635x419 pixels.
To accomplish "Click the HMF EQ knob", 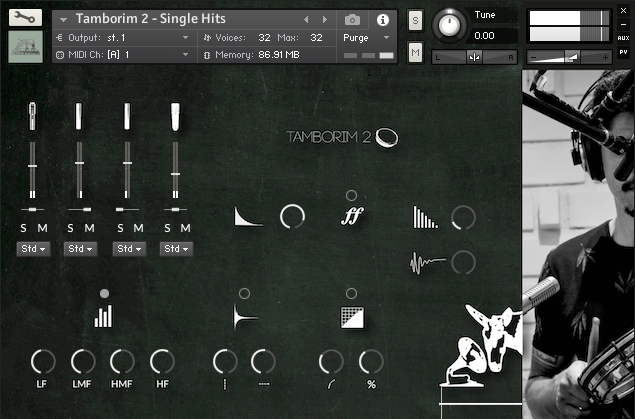I will click(x=122, y=362).
